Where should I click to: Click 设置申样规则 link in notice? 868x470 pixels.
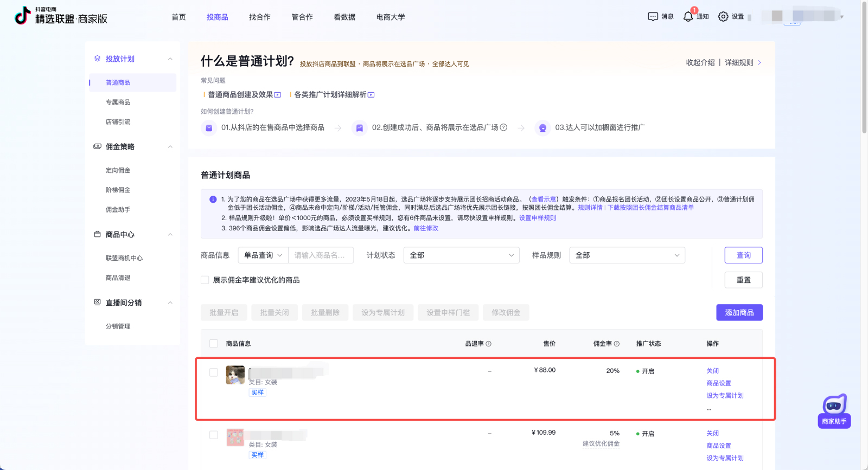538,218
